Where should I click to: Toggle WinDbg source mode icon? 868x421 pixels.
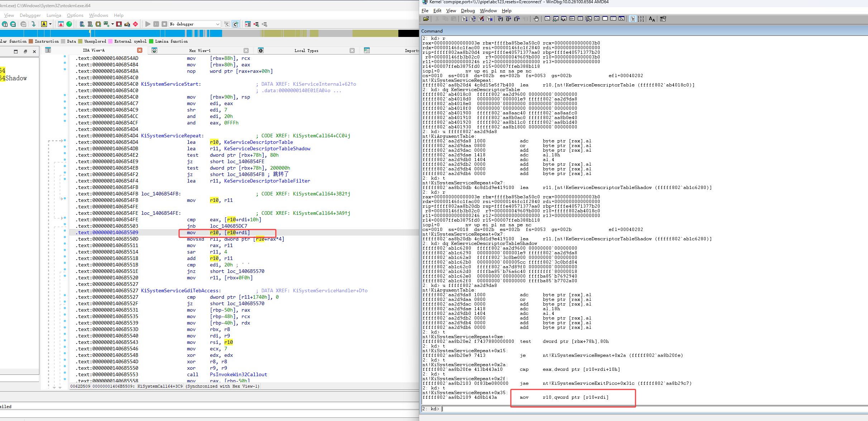pyautogui.click(x=633, y=19)
